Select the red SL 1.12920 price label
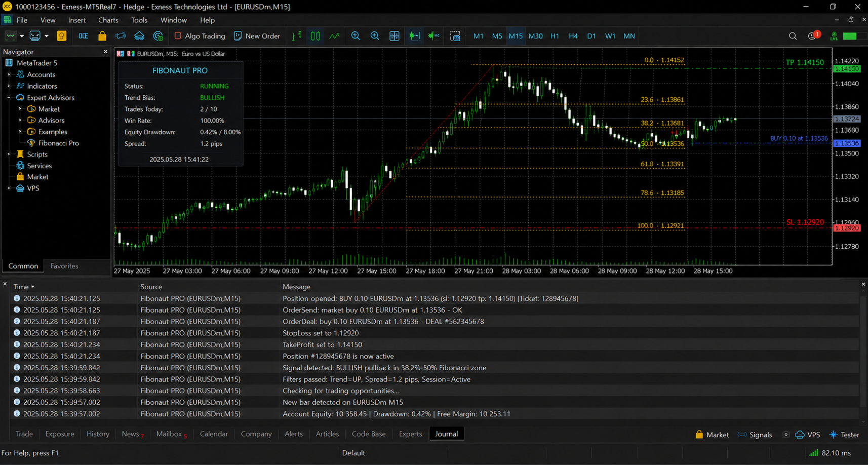Screen dimensions: 868x465 click(805, 222)
